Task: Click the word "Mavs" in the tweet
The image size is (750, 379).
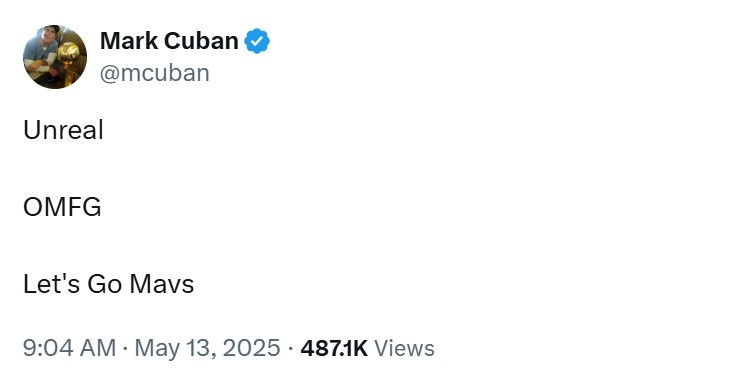Action: [x=162, y=284]
